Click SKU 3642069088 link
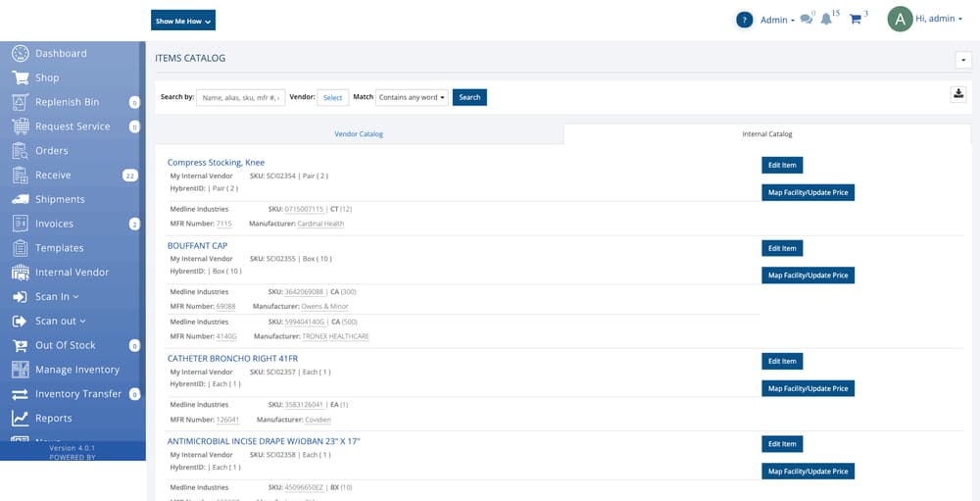The image size is (980, 501). 304,292
